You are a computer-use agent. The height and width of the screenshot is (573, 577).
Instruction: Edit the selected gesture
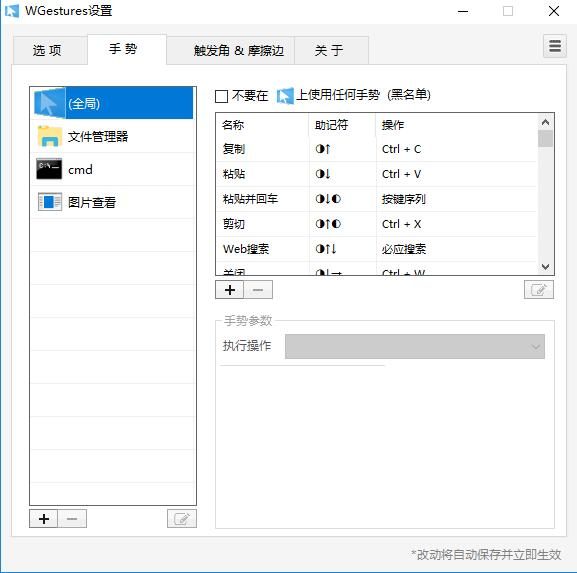pos(539,290)
